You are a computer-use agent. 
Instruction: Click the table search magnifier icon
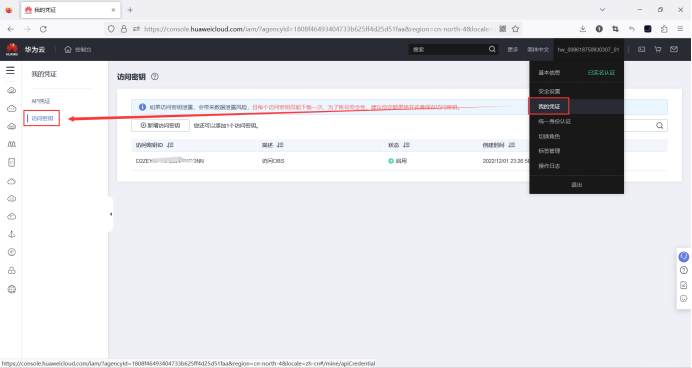(659, 125)
